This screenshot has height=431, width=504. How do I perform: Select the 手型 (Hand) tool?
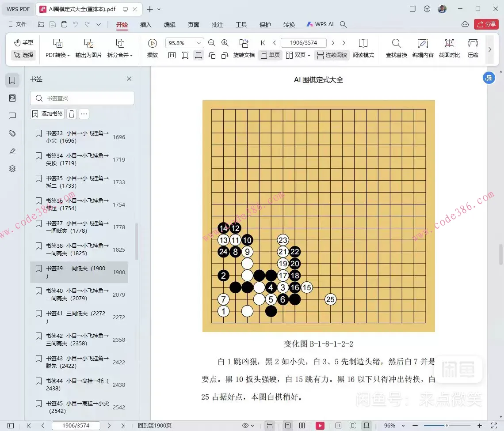coord(22,43)
